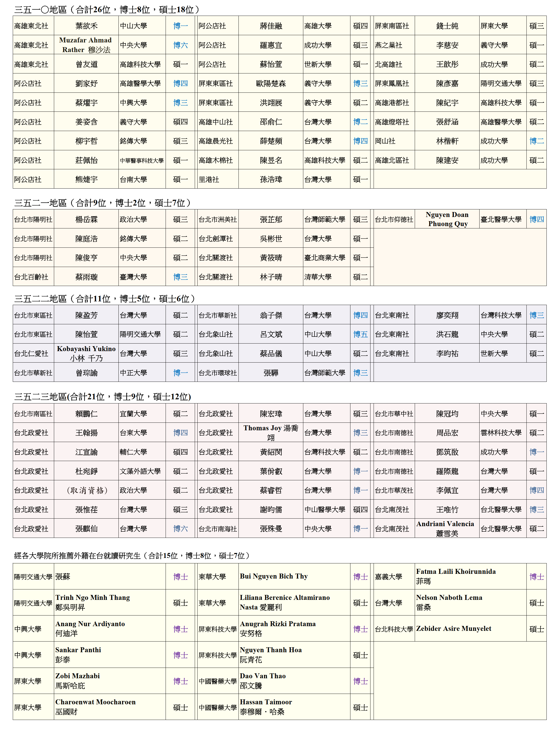Select the name "Trinh Ngo Minh Thang 鄭吳明昇"
Image resolution: width=560 pixels, height=740 pixels.
point(93,602)
